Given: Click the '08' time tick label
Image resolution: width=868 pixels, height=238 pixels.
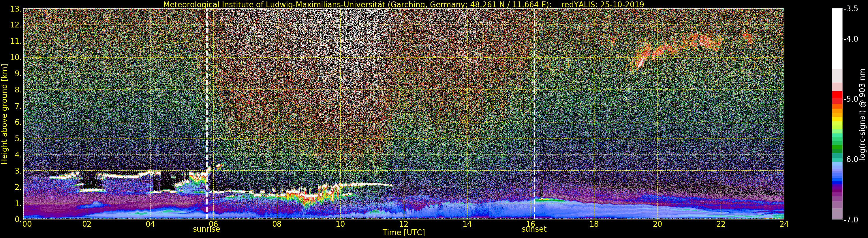Looking at the screenshot, I should coord(277,224).
